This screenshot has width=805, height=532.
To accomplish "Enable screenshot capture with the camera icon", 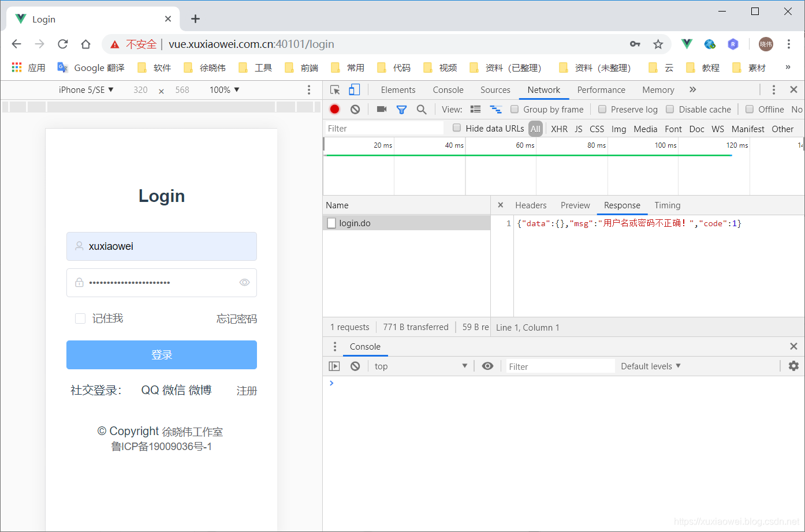I will 381,109.
